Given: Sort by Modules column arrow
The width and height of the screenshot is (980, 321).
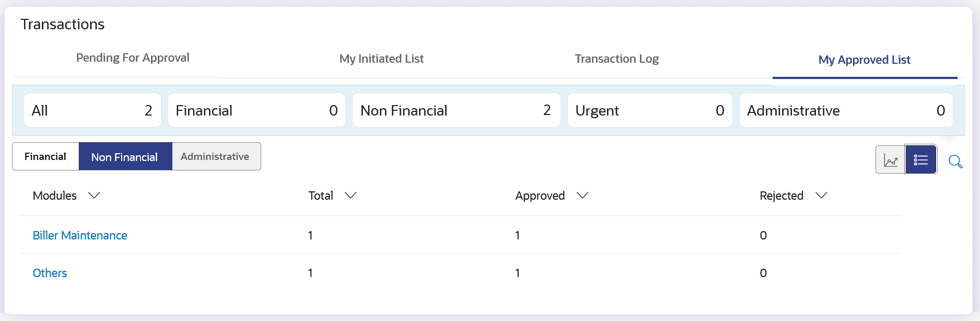Looking at the screenshot, I should point(94,196).
